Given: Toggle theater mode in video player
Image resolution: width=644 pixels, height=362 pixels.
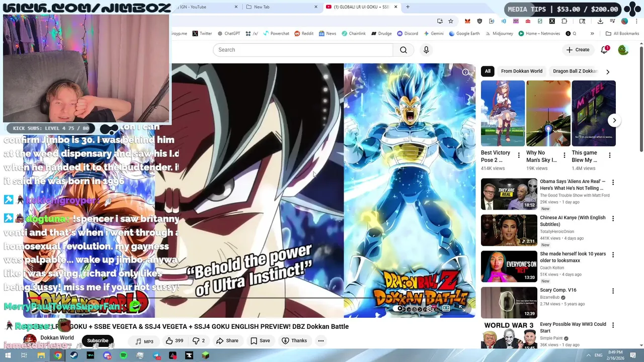Looking at the screenshot, I should 446,309.
